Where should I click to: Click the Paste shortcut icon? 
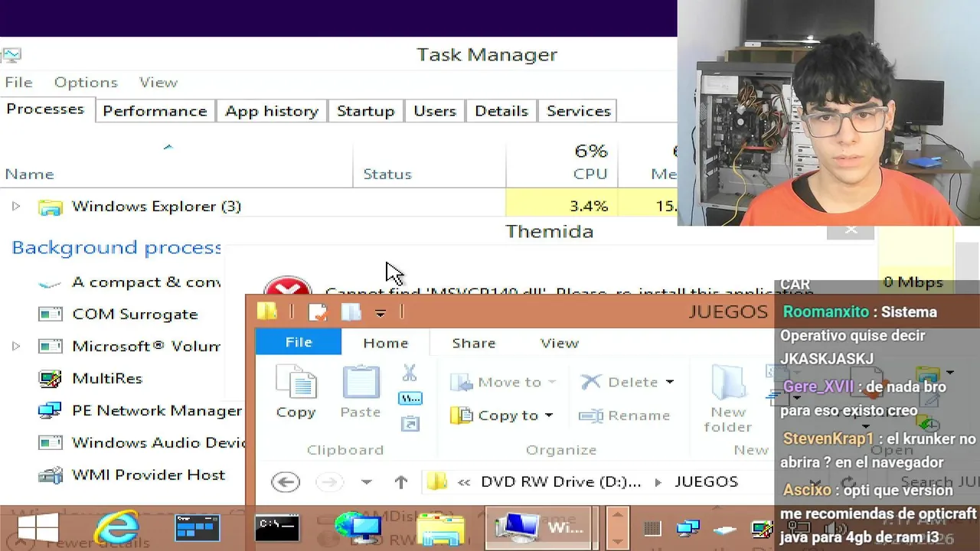[410, 423]
